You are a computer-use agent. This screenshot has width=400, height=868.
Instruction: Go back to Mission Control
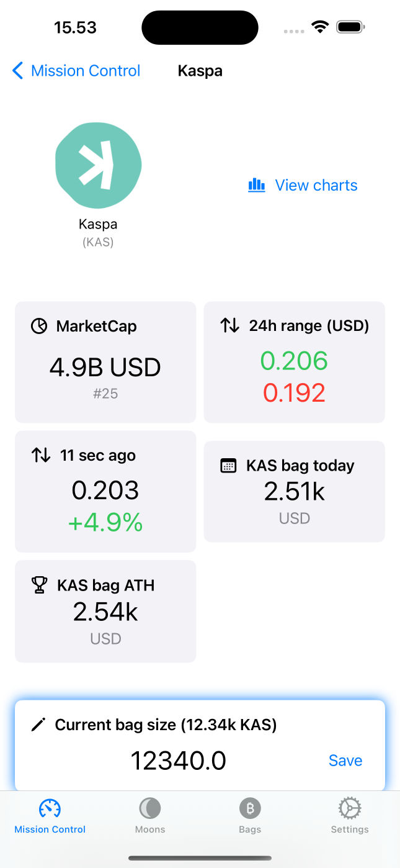coord(76,71)
